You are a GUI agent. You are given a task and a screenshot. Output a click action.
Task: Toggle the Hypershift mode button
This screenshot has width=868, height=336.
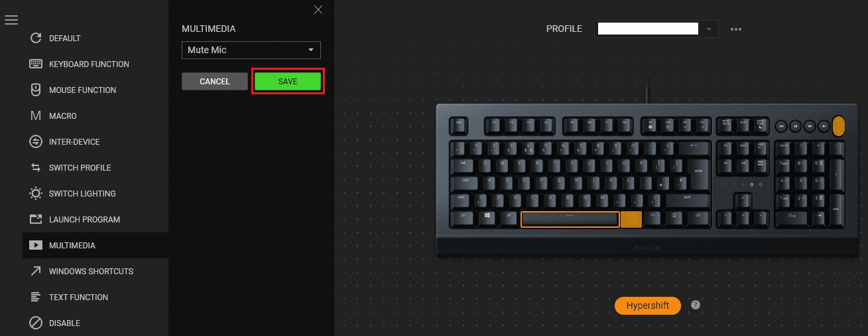click(647, 305)
